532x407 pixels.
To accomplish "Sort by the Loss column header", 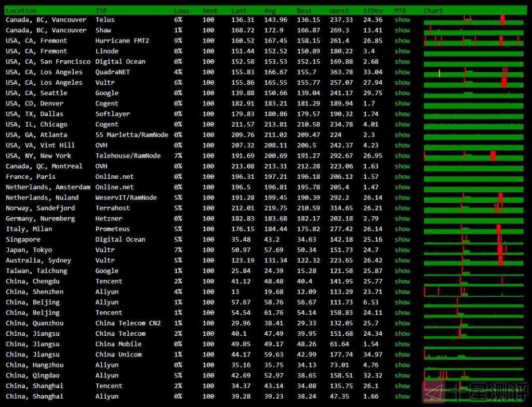I will pyautogui.click(x=181, y=10).
